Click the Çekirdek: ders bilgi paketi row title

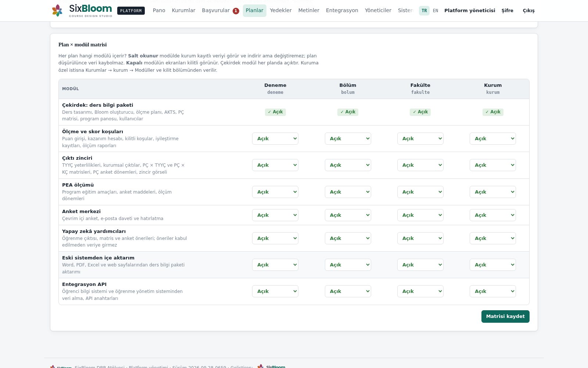pos(98,105)
